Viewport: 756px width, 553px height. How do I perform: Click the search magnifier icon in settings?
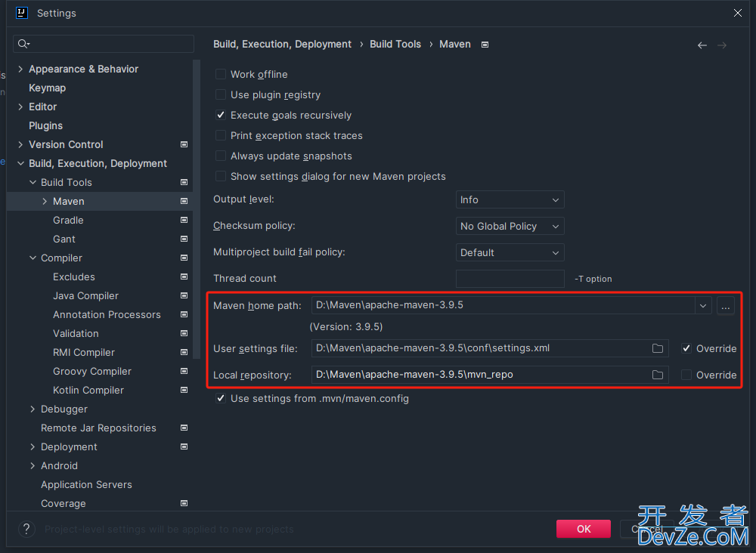(x=23, y=44)
